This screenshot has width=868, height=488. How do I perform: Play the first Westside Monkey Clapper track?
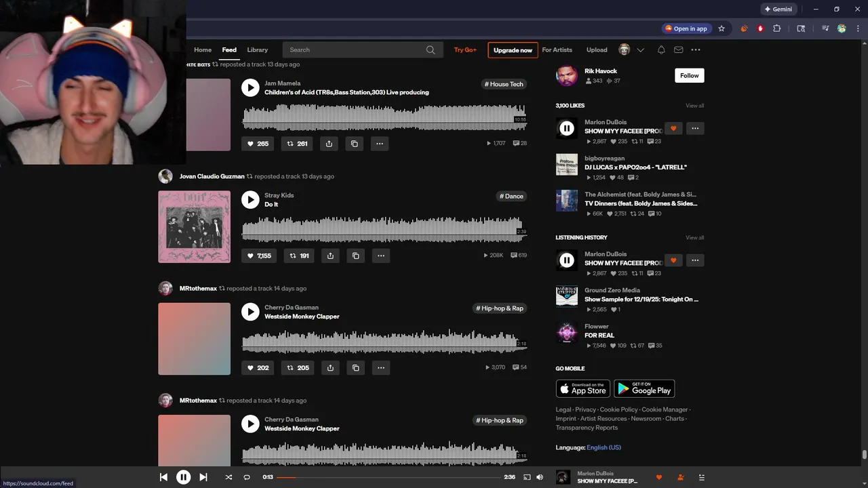tap(250, 312)
